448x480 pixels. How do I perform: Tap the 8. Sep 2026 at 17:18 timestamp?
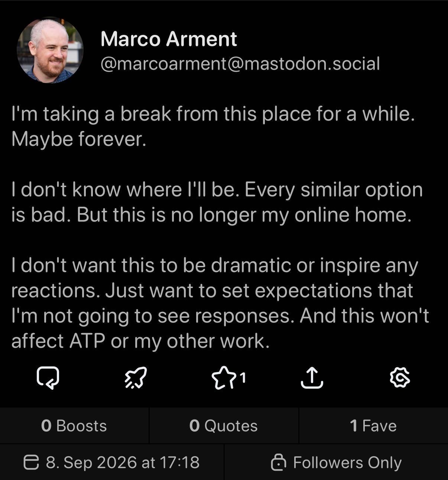pos(123,462)
